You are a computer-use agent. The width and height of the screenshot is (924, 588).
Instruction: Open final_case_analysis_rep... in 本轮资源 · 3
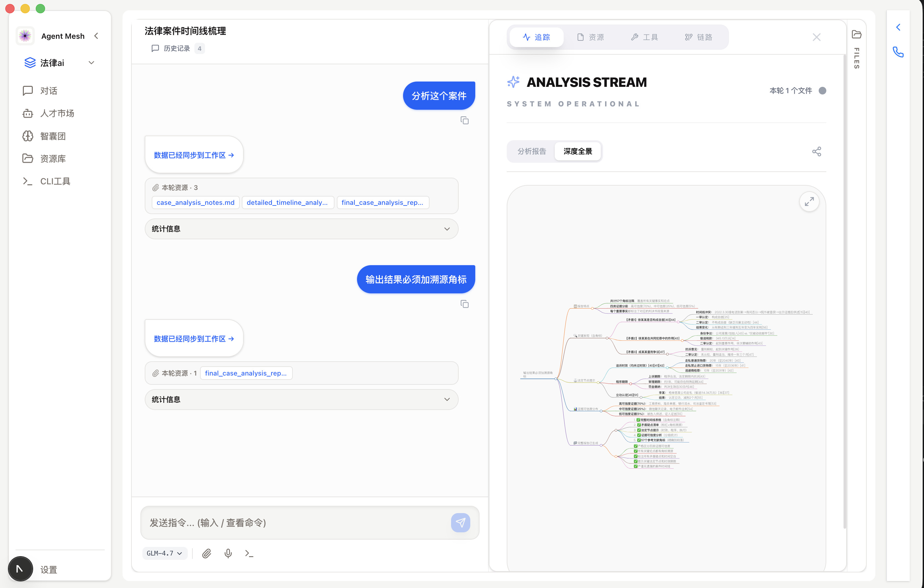click(383, 203)
